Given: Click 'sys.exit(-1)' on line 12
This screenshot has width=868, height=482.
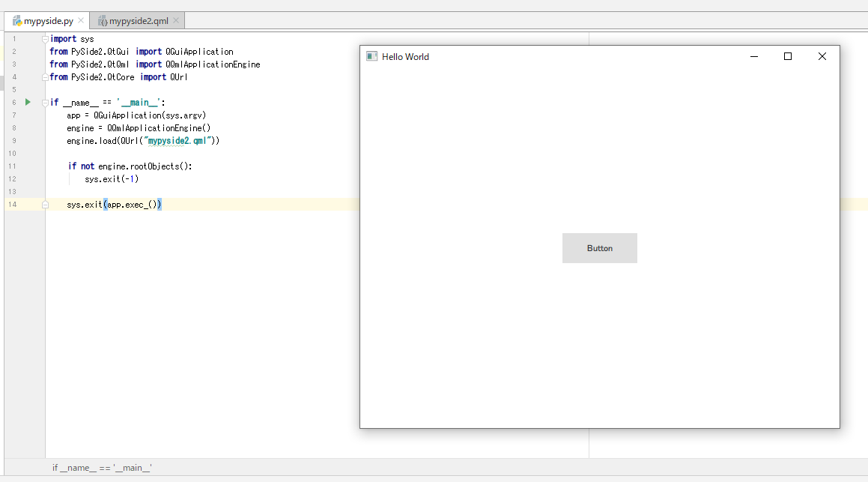Looking at the screenshot, I should click(112, 179).
